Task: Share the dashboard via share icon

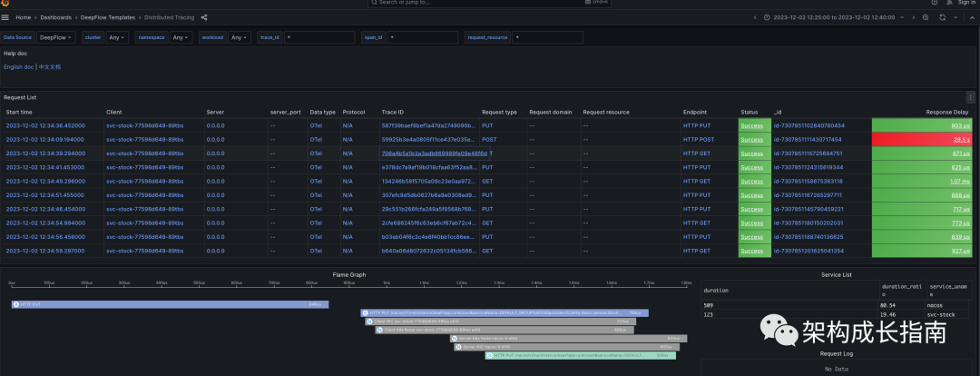Action: (x=204, y=17)
